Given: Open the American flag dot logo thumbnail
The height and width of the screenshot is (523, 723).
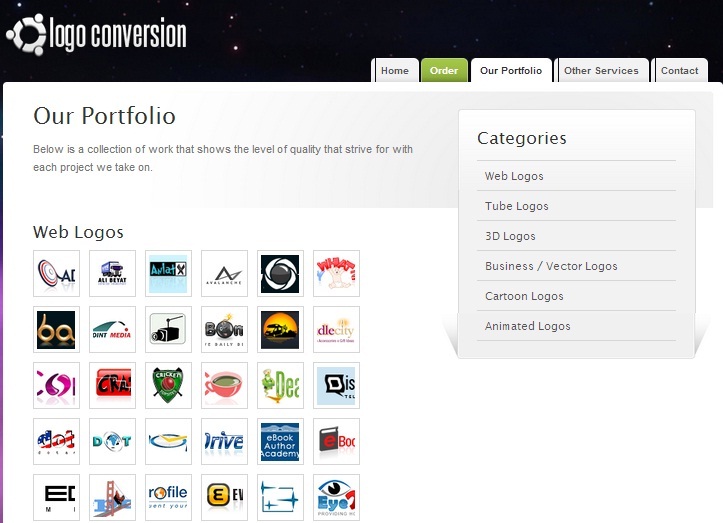Looking at the screenshot, I should 56,441.
